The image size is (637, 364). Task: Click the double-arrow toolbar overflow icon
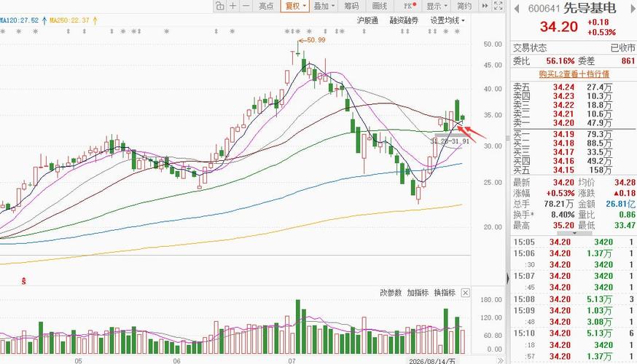coord(485,6)
